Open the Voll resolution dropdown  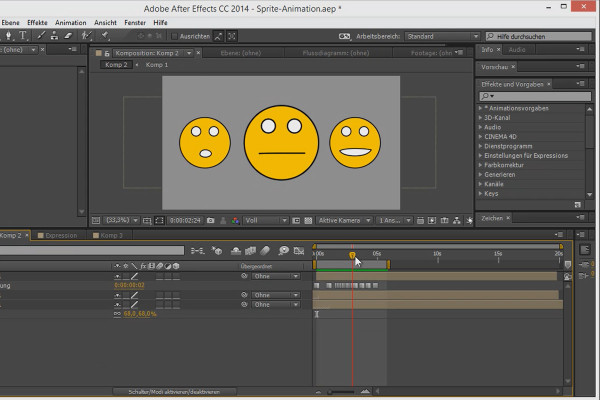(266, 220)
